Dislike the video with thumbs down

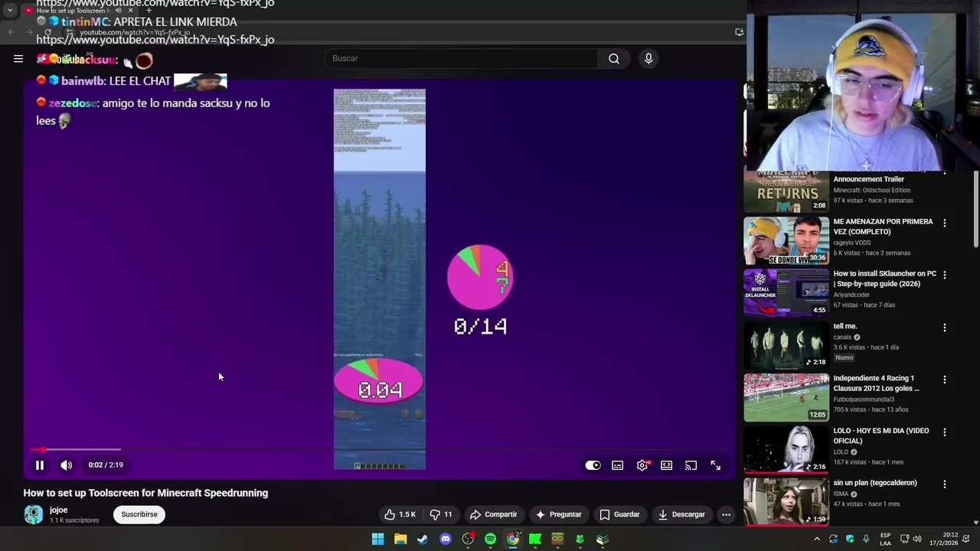tap(441, 514)
